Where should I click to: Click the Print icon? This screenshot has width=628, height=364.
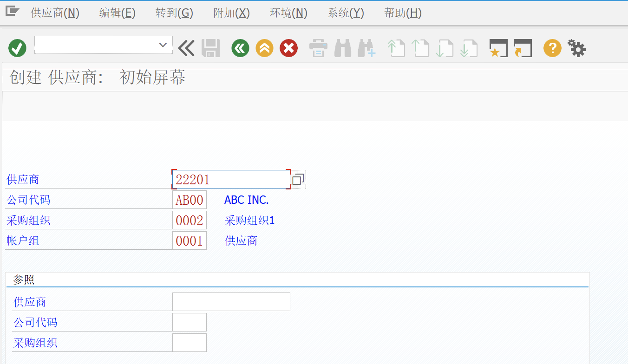pos(318,48)
